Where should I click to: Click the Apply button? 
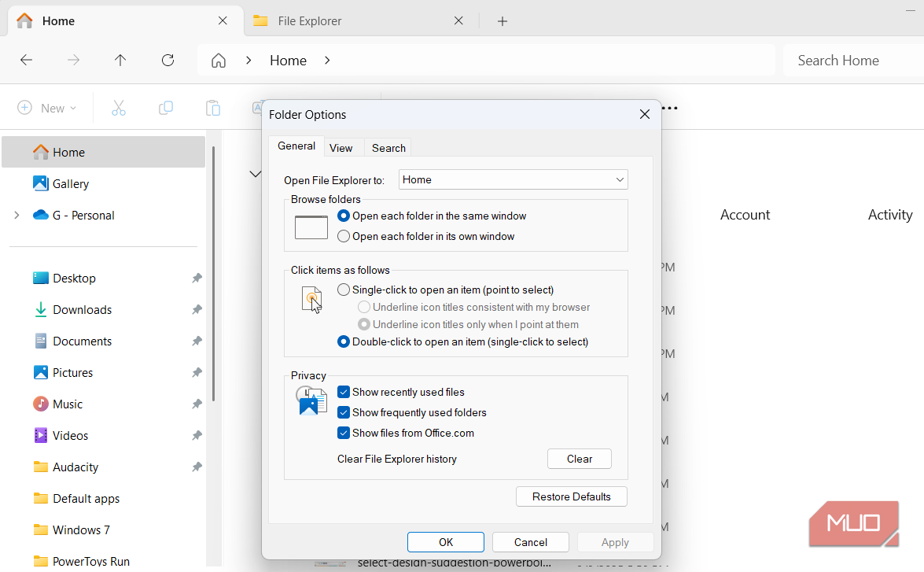(x=615, y=542)
